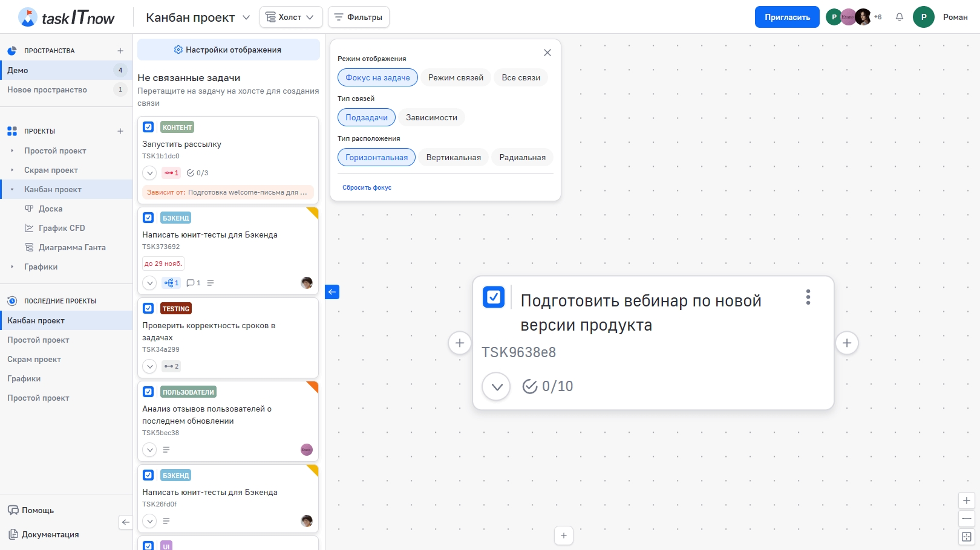Open the 'Холст' view dropdown
Screen dimensions: 980x550
290,17
